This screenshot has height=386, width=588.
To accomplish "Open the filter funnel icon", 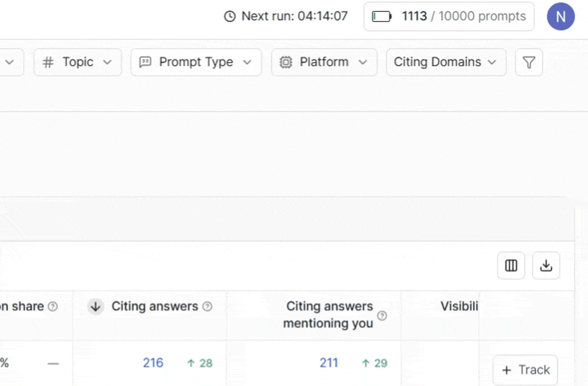I will click(x=529, y=62).
